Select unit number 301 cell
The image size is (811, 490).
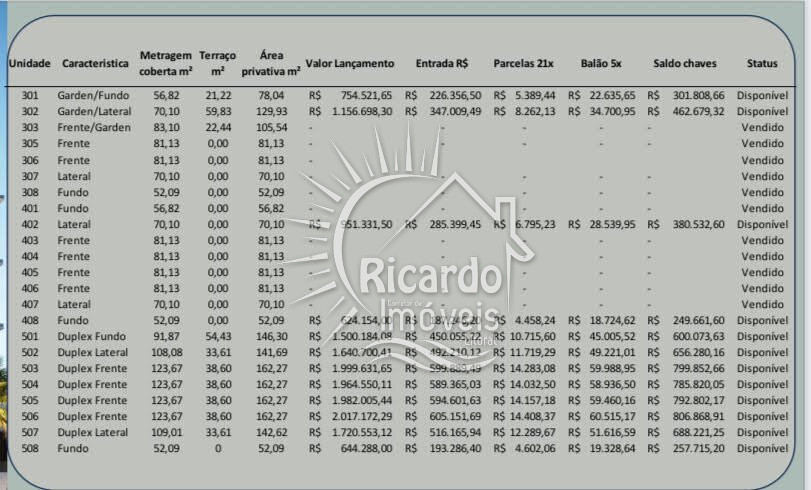[30, 95]
